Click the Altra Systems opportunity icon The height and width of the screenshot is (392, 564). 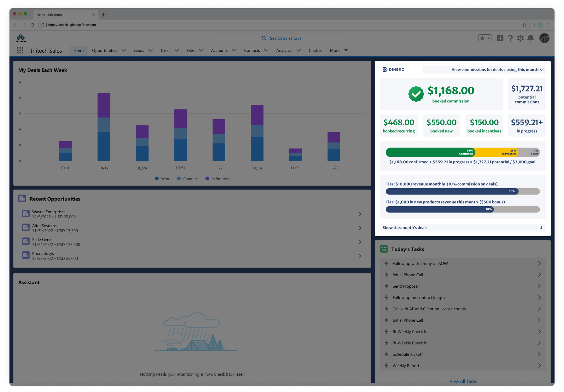click(26, 228)
